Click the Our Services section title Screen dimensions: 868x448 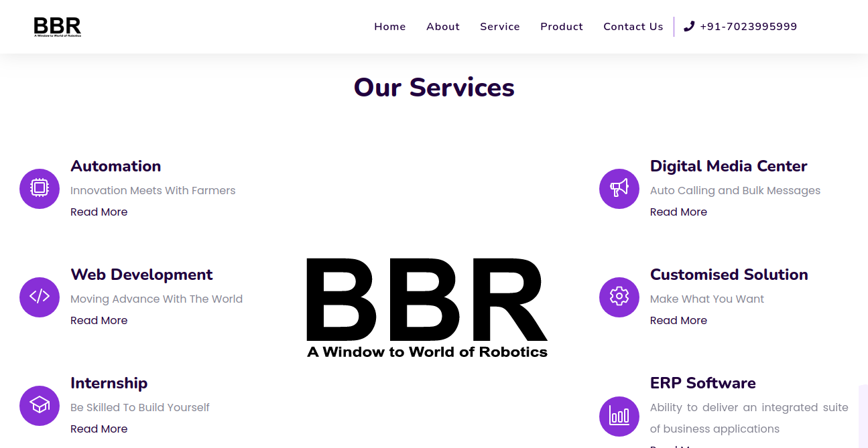pyautogui.click(x=434, y=88)
